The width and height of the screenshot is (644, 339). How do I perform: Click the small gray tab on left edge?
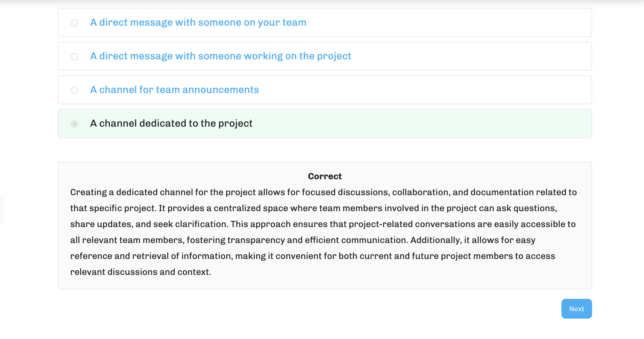pyautogui.click(x=2, y=208)
